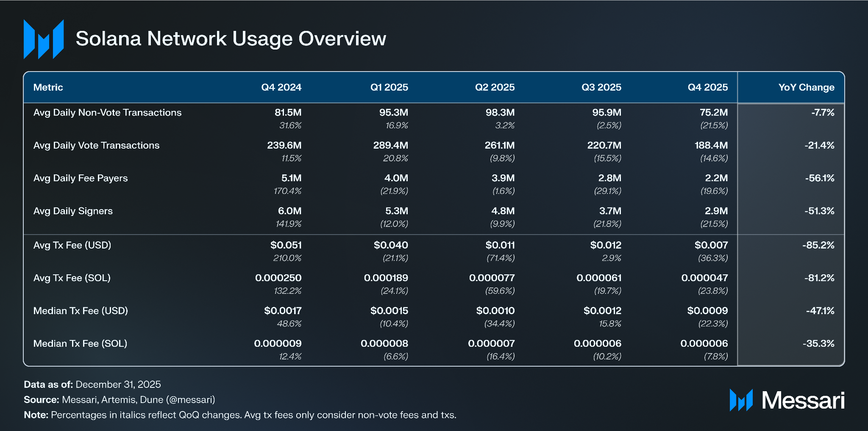The image size is (868, 431).
Task: Click the 'Metric' column header
Action: 48,87
